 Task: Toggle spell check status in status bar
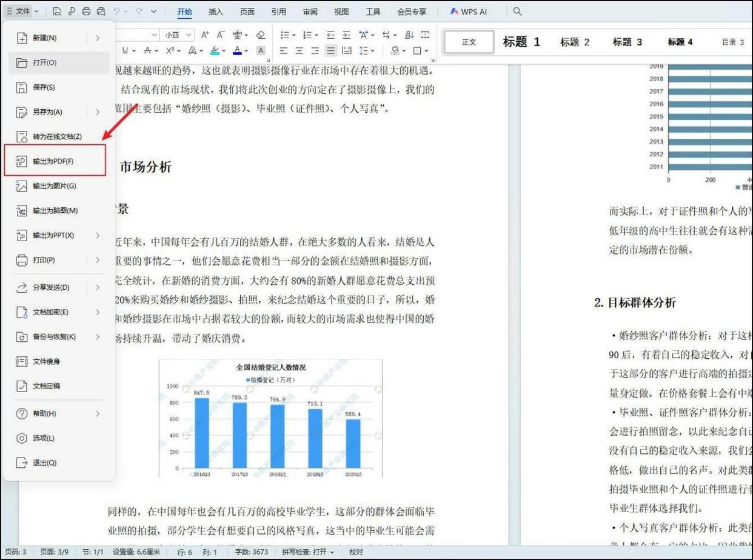click(308, 552)
